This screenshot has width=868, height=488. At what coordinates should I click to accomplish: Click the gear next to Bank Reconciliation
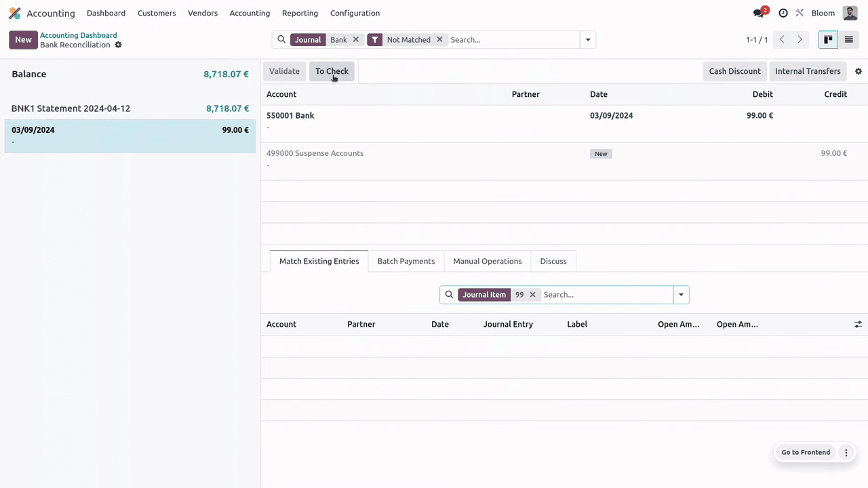pyautogui.click(x=118, y=45)
